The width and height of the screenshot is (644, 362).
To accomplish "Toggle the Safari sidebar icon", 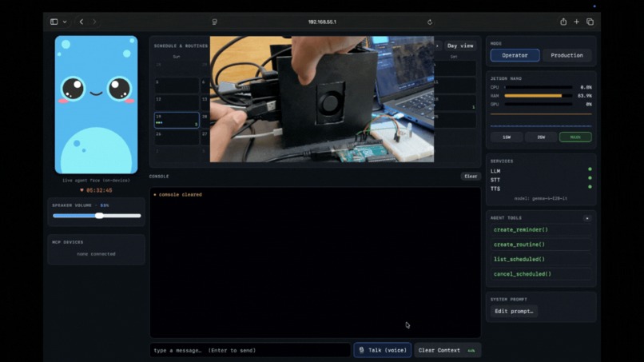I will click(x=54, y=22).
